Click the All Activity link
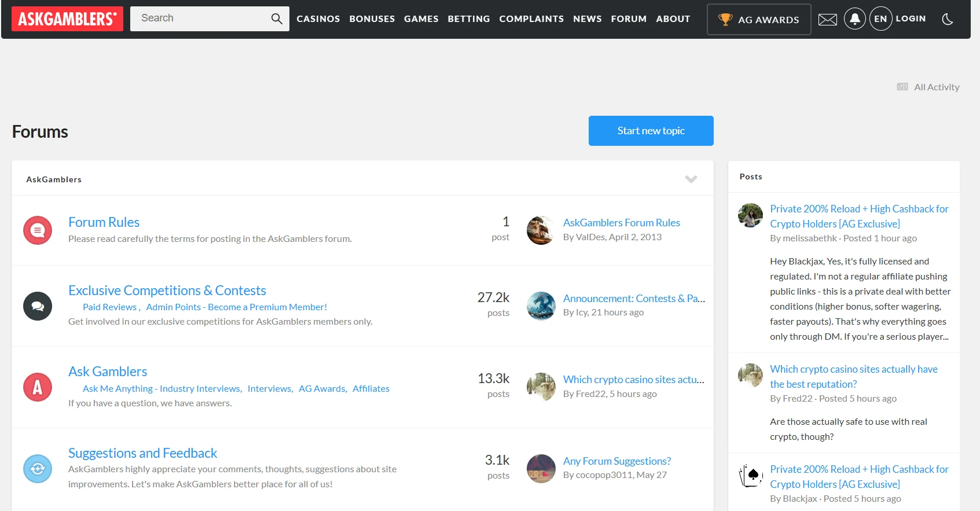Screen dimensions: 980x511 (x=928, y=87)
